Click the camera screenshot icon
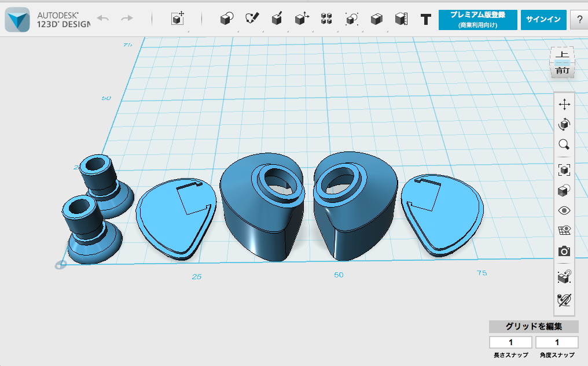 (564, 251)
